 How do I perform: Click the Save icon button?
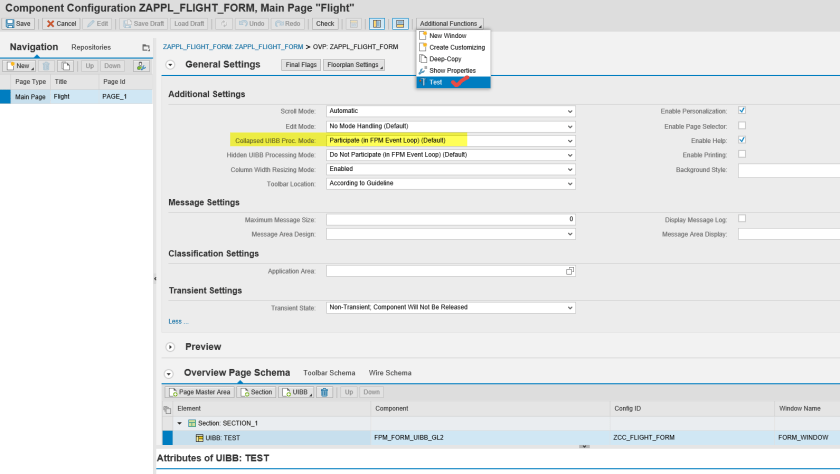(x=18, y=23)
